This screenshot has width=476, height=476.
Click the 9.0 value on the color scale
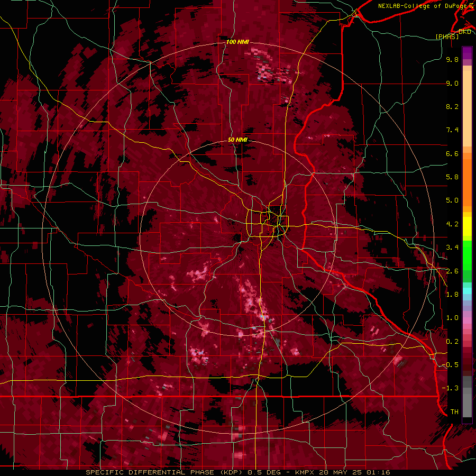(452, 83)
